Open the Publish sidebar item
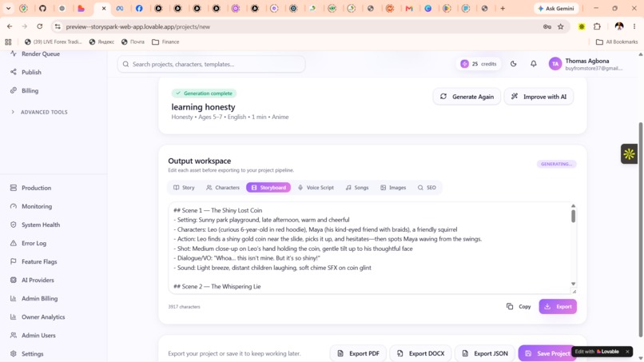644x362 pixels. click(26, 72)
